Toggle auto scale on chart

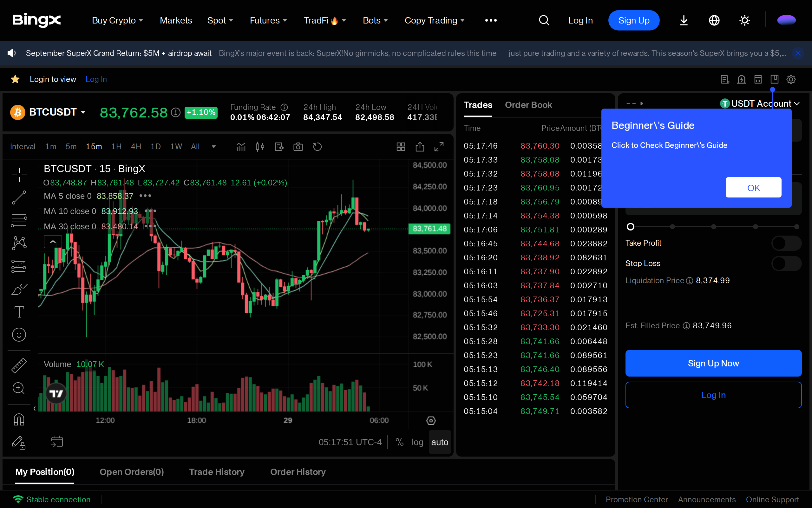[440, 442]
